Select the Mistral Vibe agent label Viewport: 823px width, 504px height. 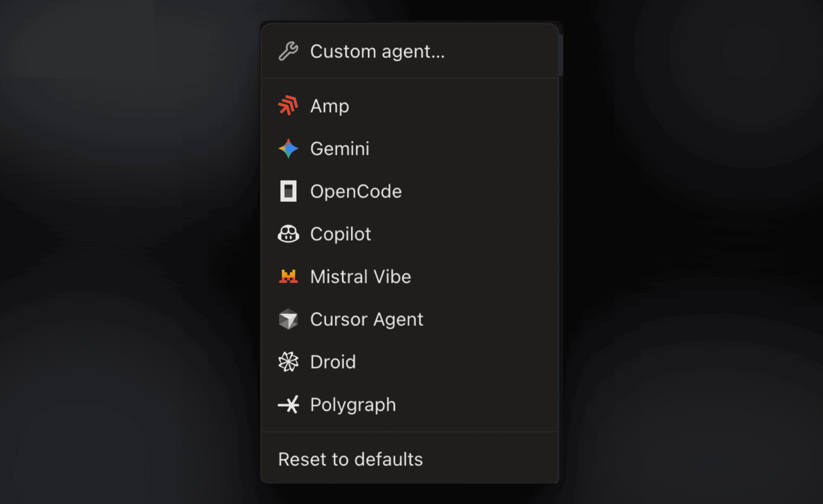pos(361,277)
